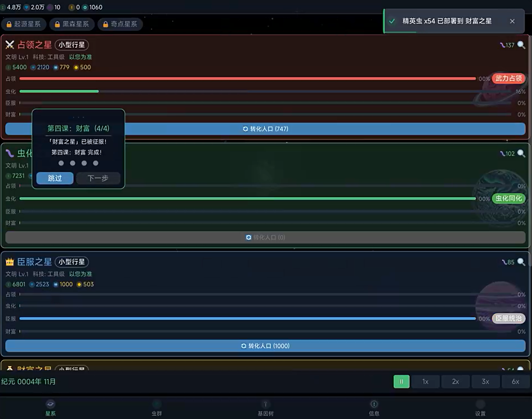The image size is (532, 419).
Task: Click magnifier icon on 占领之星 card
Action: 521,45
